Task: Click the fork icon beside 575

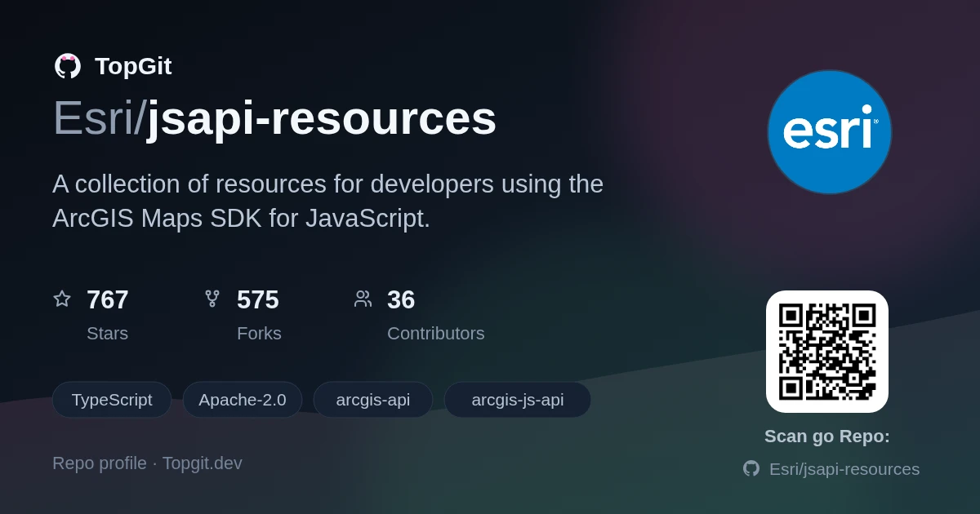Action: (212, 299)
